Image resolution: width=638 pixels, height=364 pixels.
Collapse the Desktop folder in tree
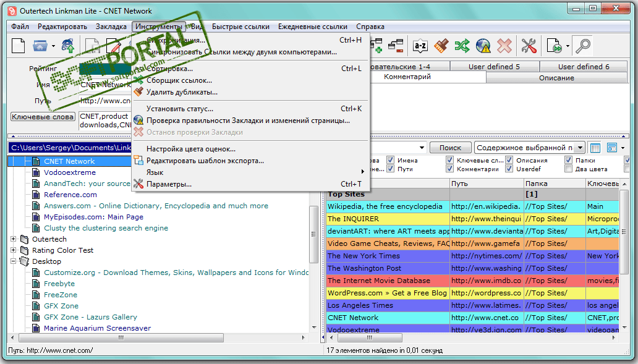[14, 261]
